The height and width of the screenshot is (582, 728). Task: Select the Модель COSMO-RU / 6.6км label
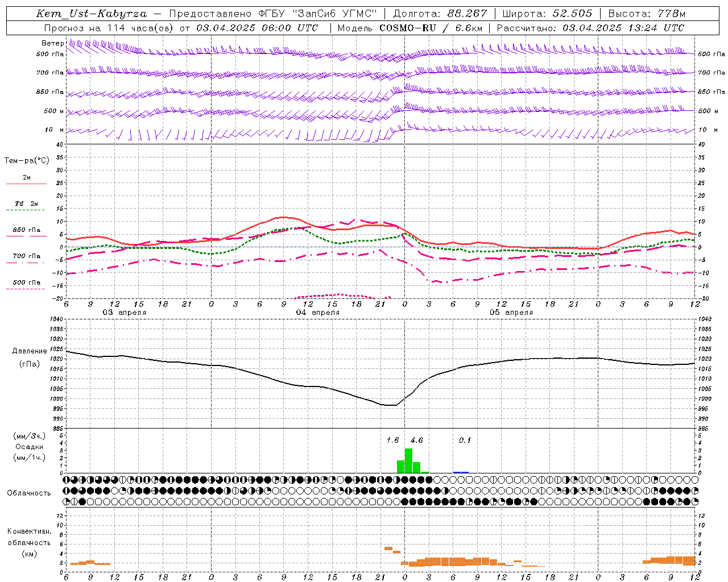410,28
